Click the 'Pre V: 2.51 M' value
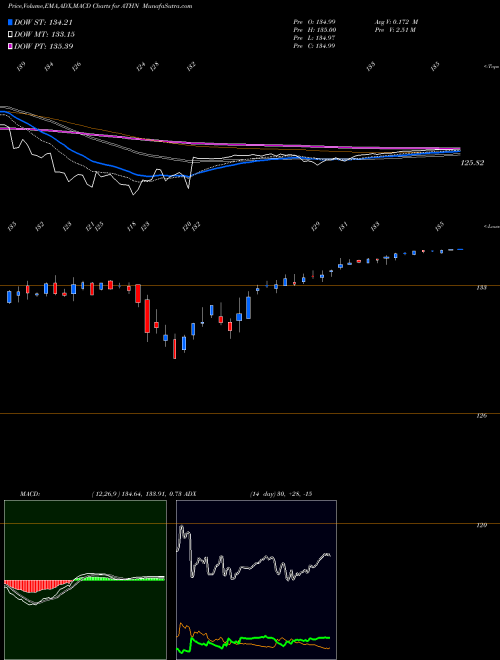Screen dimensions: 500x660 coord(394,30)
